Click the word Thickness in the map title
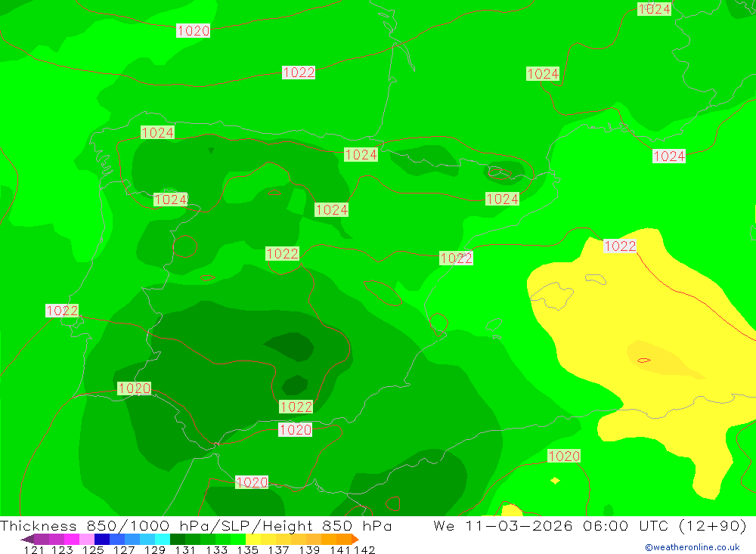Image resolution: width=756 pixels, height=554 pixels. point(39,526)
